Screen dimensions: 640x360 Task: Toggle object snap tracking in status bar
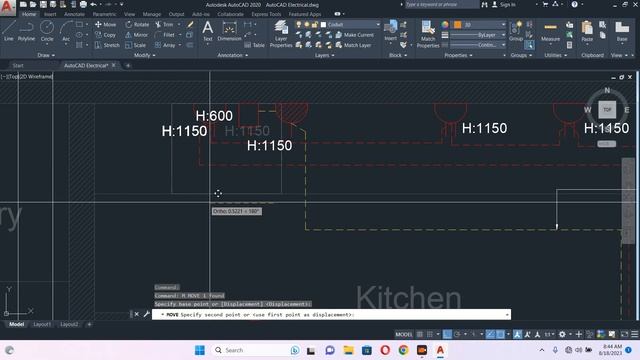(x=490, y=334)
